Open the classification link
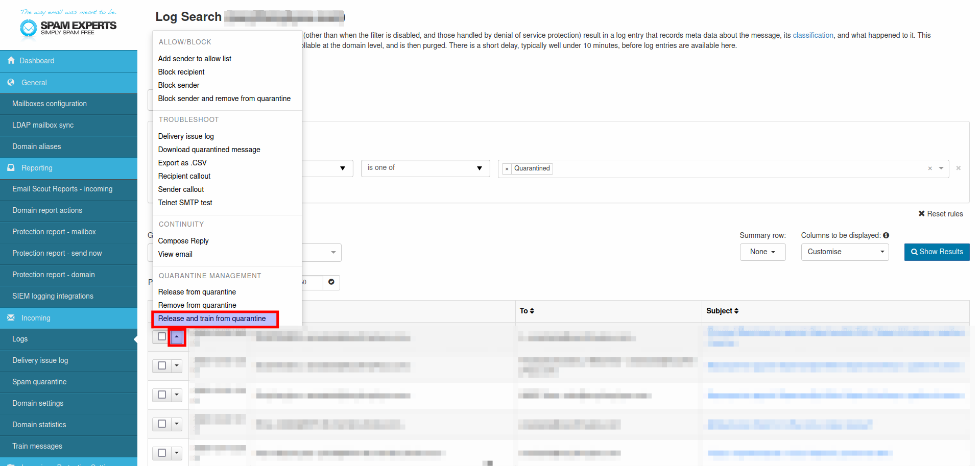Viewport: 980px width, 466px height. tap(813, 35)
